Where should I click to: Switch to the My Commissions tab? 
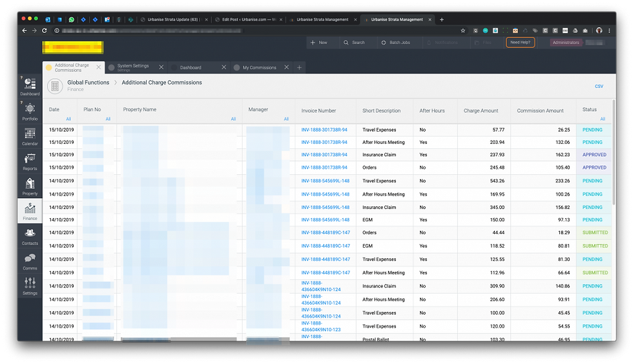tap(259, 67)
